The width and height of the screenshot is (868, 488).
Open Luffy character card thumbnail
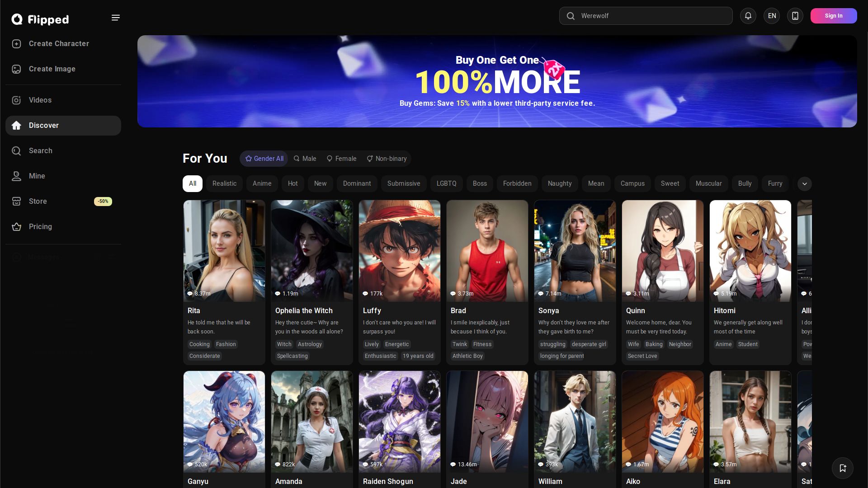pyautogui.click(x=399, y=251)
